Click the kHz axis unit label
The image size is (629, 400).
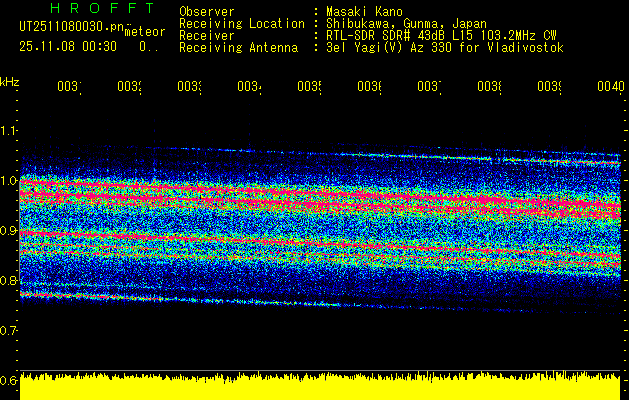9,82
